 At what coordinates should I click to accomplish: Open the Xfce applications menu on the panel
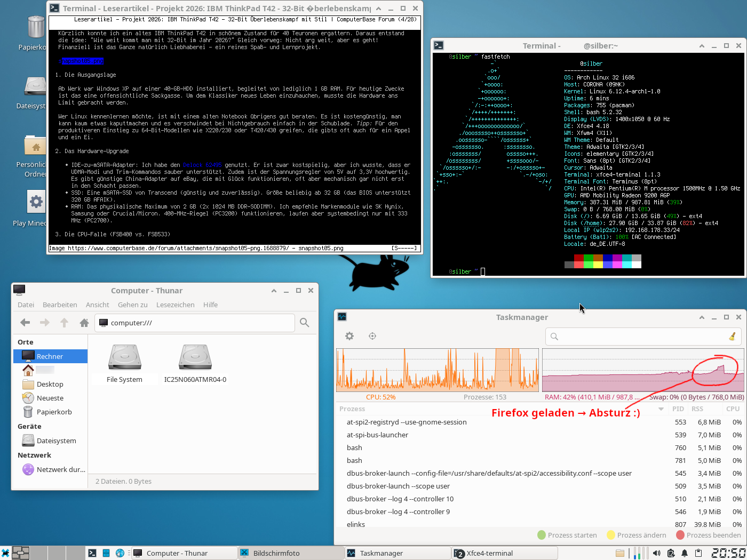5,553
